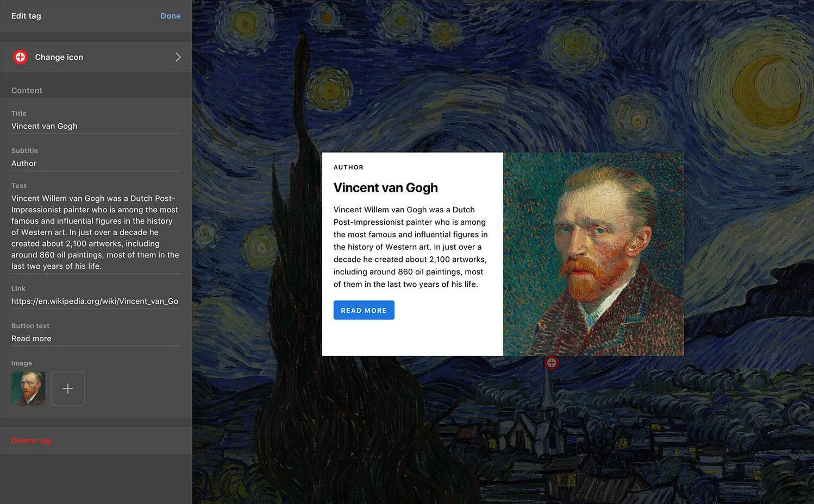The height and width of the screenshot is (504, 814).
Task: Click the Edit tag panel heading
Action: (x=26, y=16)
